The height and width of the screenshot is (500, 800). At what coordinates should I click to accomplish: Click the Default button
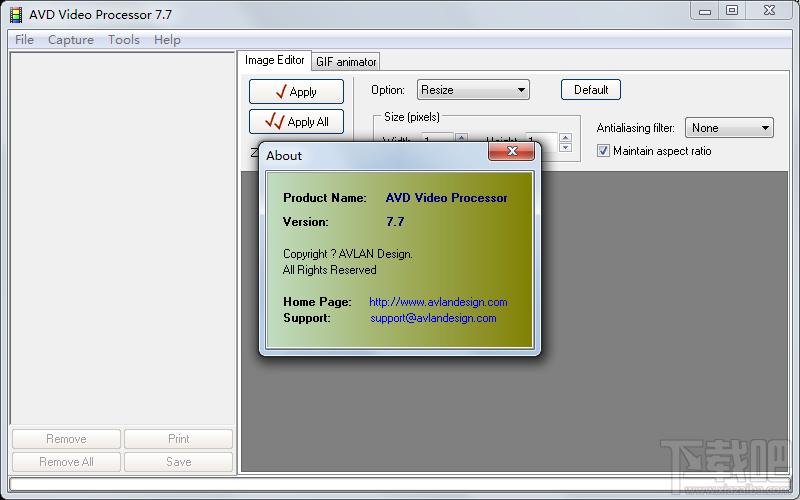[x=591, y=90]
